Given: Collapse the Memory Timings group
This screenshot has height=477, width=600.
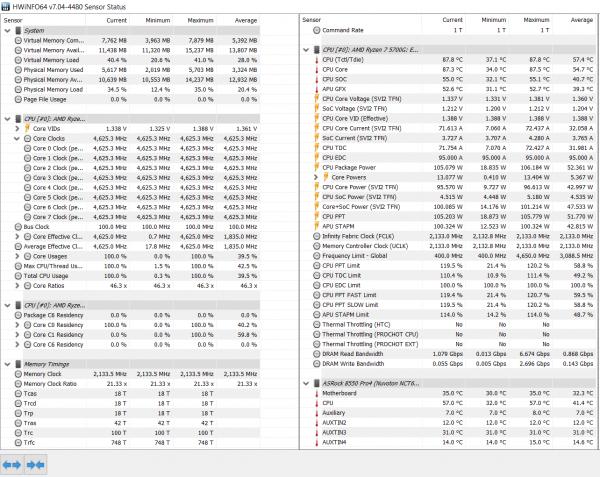Looking at the screenshot, I should click(7, 364).
